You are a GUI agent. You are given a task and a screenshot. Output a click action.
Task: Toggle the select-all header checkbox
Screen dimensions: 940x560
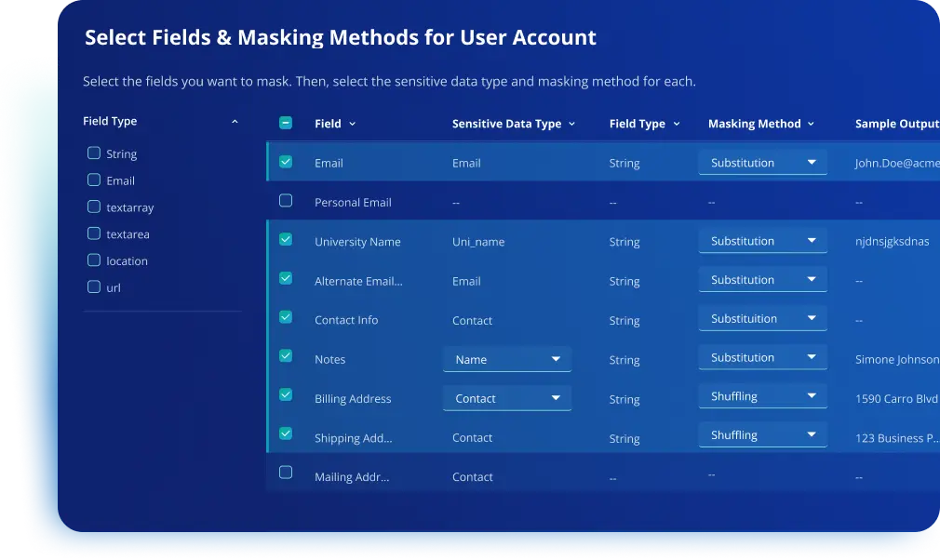pos(286,124)
